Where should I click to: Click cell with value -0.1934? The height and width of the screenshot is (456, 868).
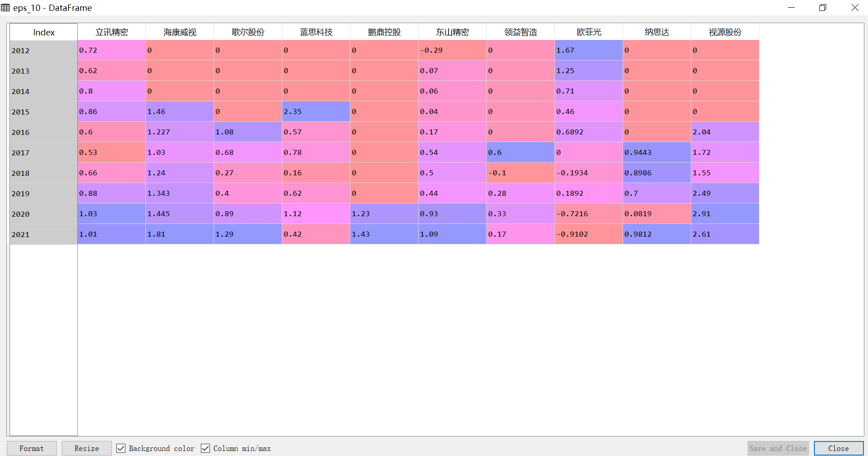pyautogui.click(x=589, y=173)
